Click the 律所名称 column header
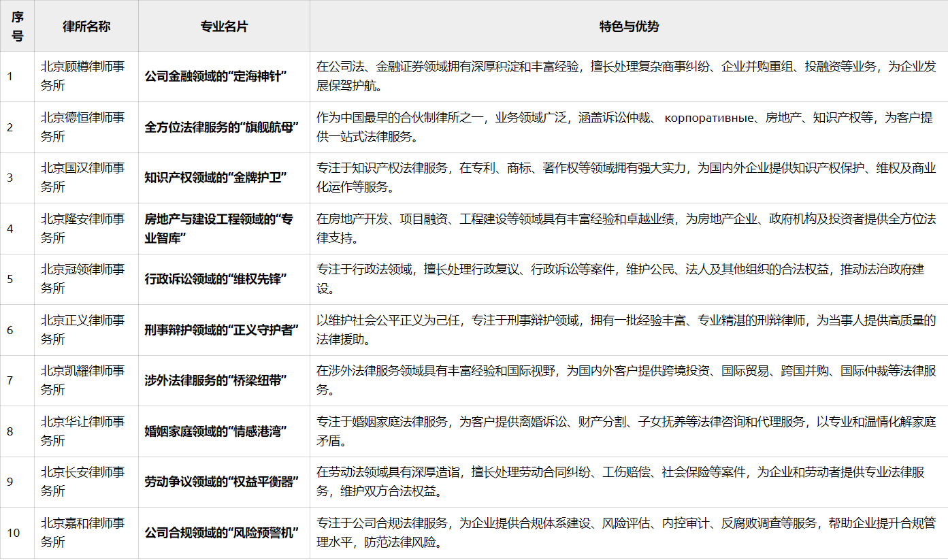Image resolution: width=948 pixels, height=560 pixels. (86, 25)
